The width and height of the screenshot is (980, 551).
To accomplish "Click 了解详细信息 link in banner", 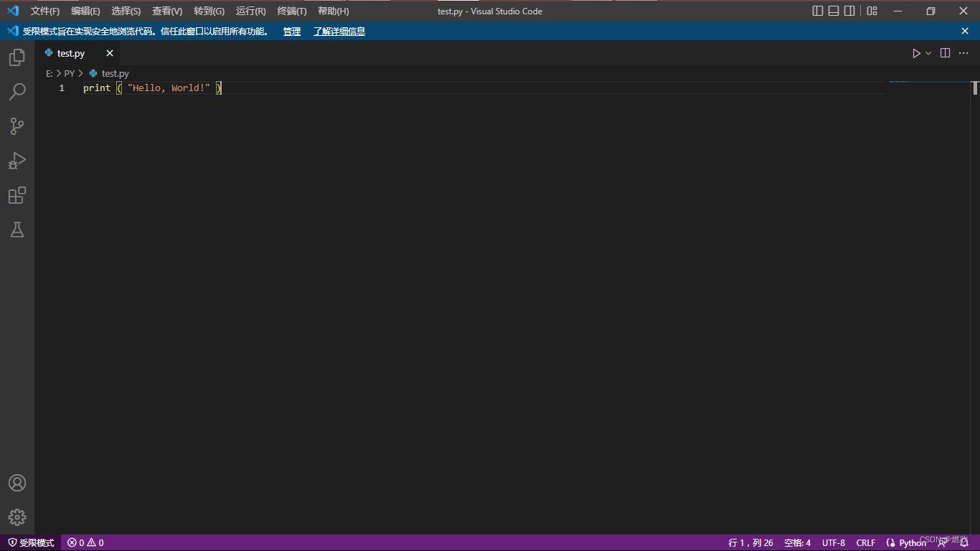I will pos(339,31).
